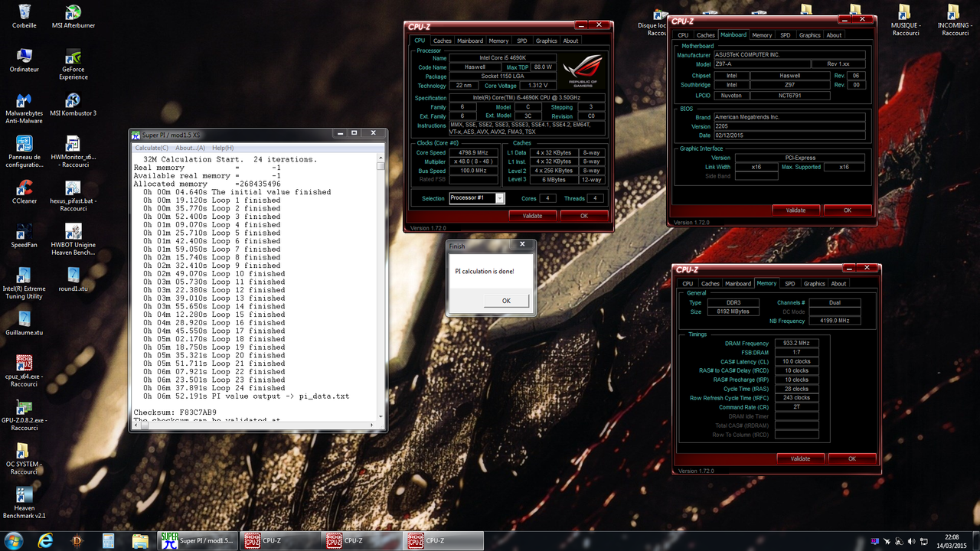Launch cpuz_x64.exe shortcut icon

[24, 372]
